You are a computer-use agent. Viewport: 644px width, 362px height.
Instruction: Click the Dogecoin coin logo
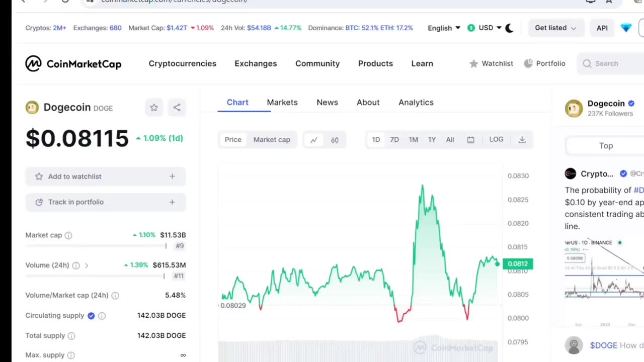[32, 108]
